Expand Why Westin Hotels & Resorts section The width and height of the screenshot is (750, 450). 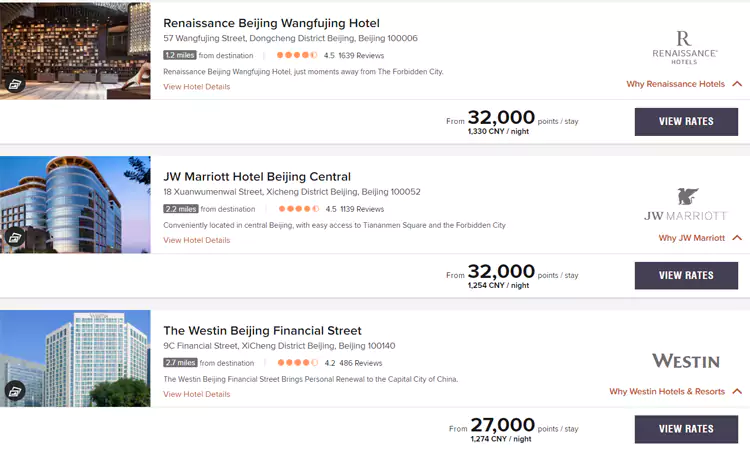tap(676, 392)
